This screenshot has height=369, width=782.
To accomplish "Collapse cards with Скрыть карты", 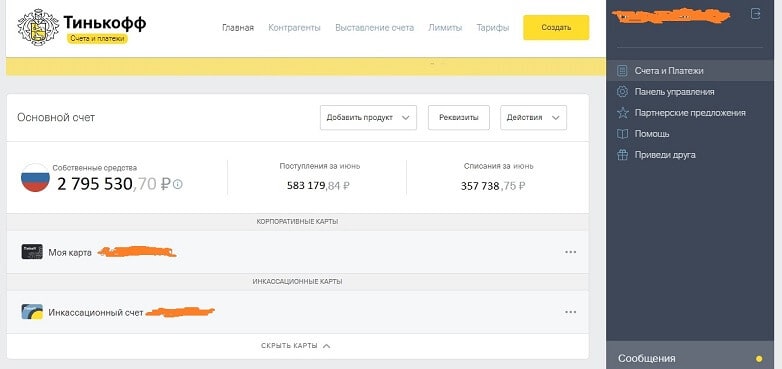I will 296,346.
